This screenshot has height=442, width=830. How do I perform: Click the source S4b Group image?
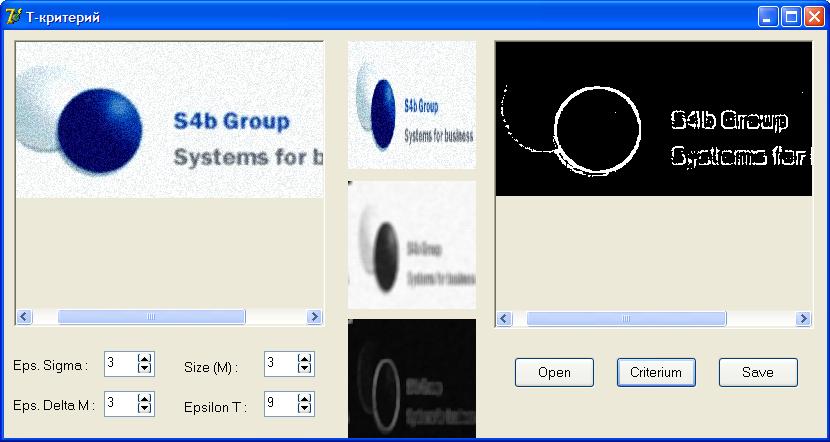[169, 120]
